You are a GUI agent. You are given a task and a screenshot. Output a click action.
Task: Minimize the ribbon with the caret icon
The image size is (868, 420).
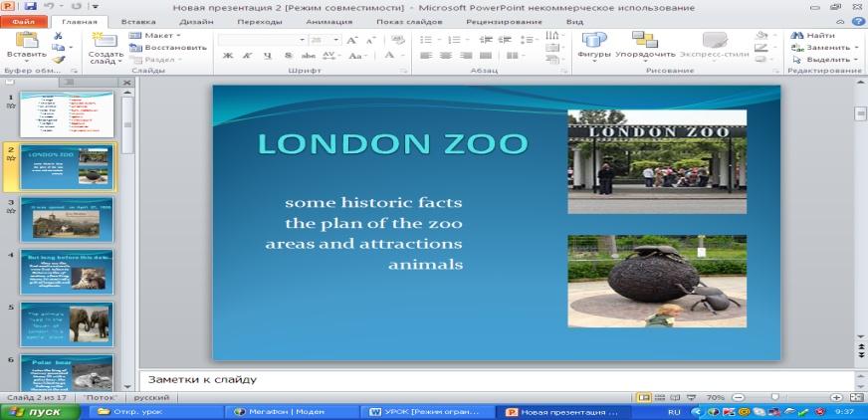click(840, 22)
